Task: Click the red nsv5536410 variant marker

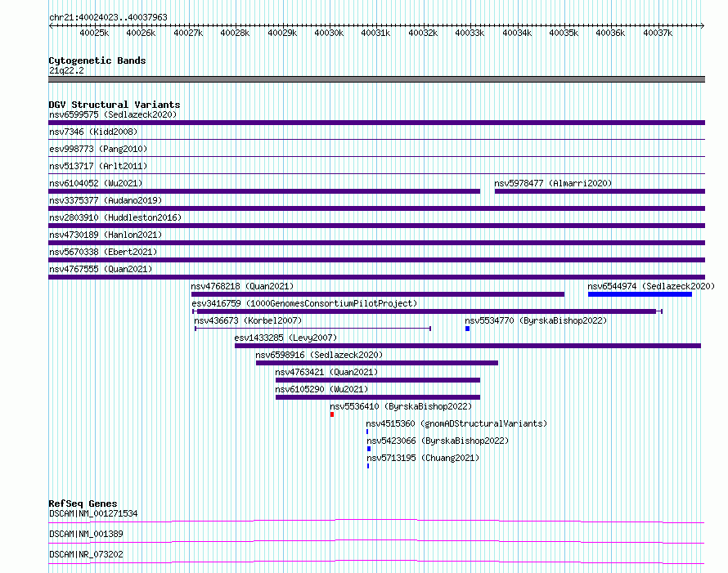Action: point(332,414)
